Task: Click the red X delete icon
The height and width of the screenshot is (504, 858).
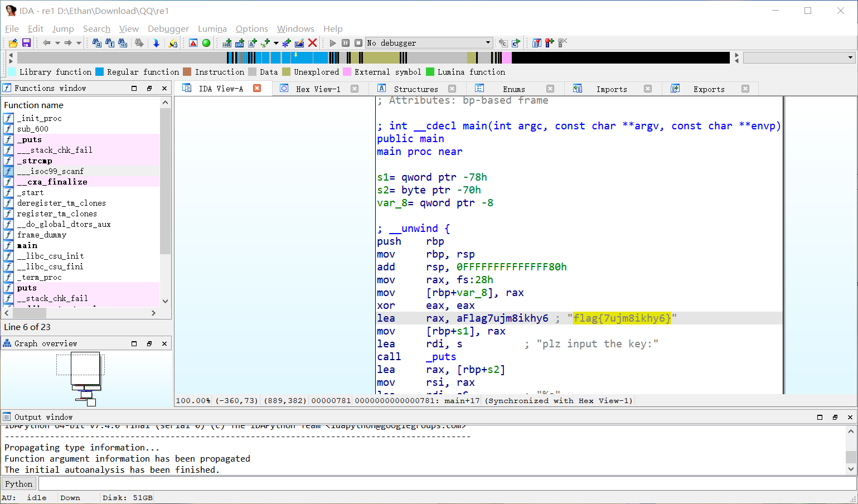Action: pos(313,43)
